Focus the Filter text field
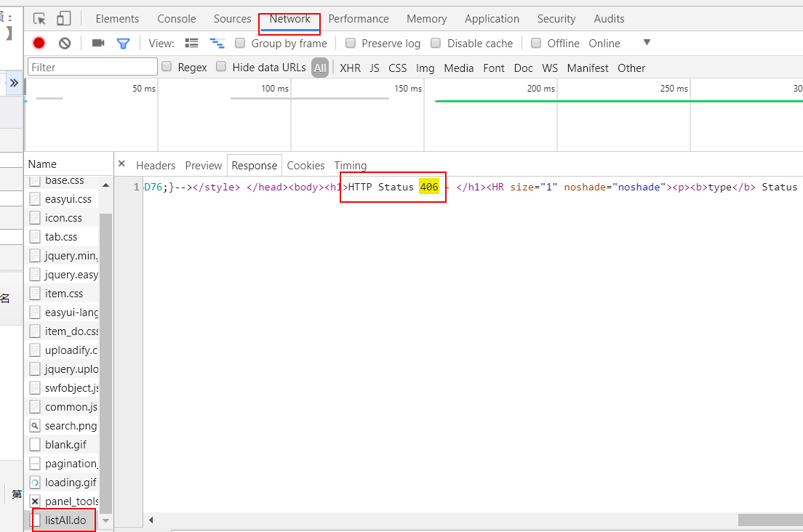The image size is (803, 532). (92, 67)
